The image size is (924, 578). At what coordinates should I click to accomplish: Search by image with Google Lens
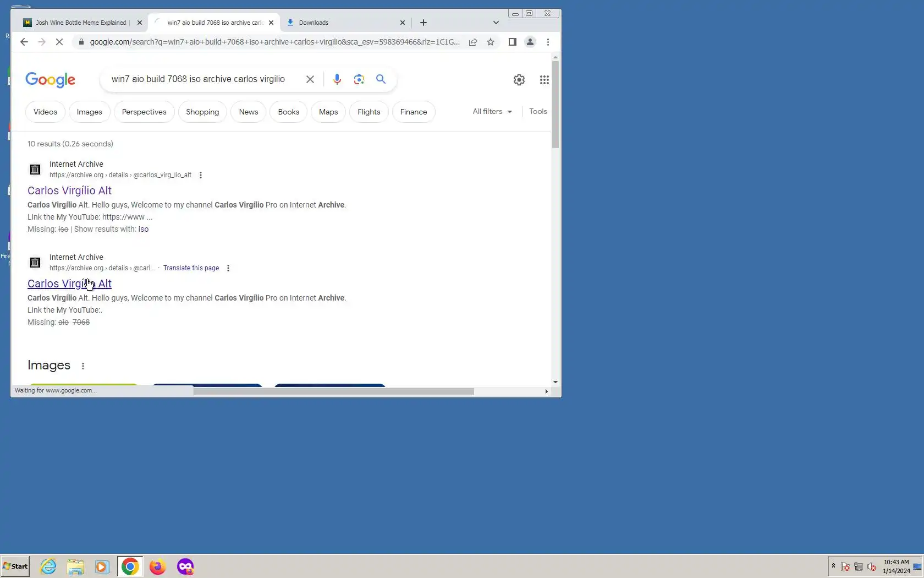(x=359, y=79)
